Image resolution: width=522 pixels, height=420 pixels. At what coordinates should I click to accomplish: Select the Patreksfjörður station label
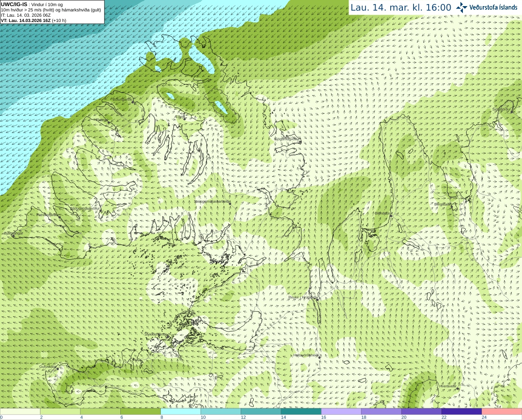tap(48, 215)
